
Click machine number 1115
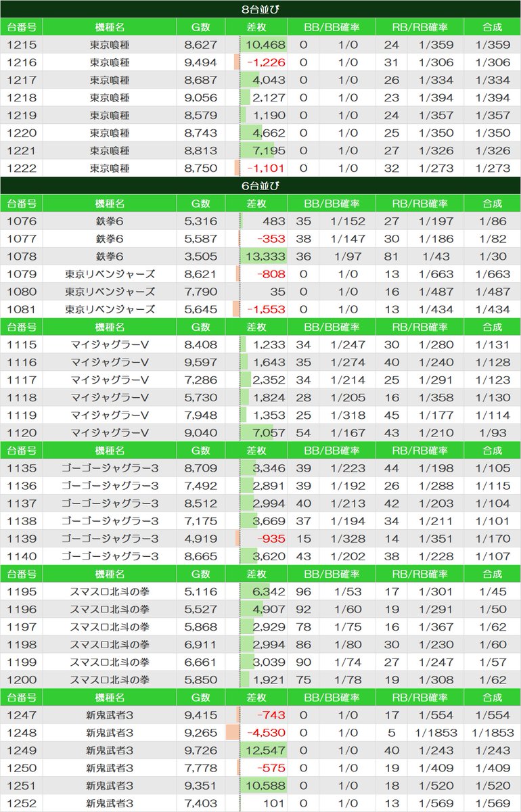pos(22,344)
